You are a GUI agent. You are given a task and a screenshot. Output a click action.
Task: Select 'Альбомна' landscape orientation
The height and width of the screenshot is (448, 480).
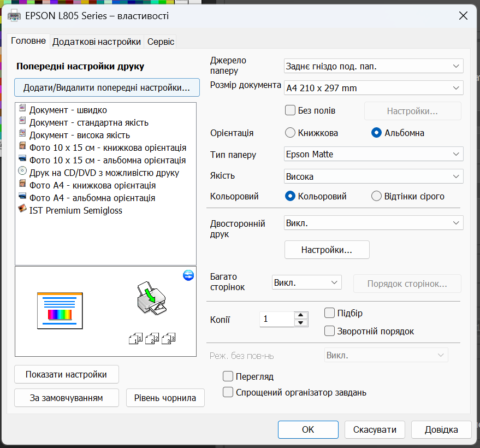tap(376, 133)
